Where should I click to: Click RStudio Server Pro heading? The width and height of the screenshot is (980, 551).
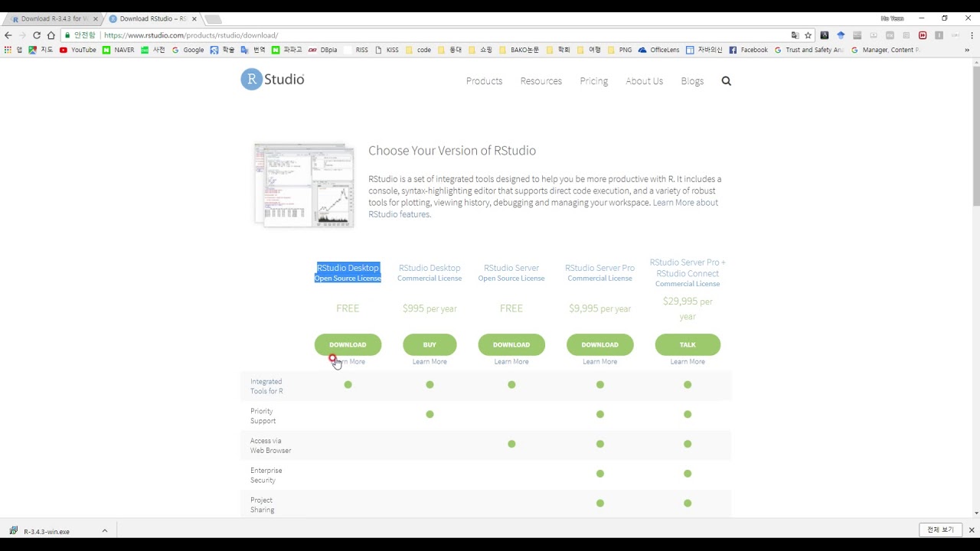[x=599, y=272]
